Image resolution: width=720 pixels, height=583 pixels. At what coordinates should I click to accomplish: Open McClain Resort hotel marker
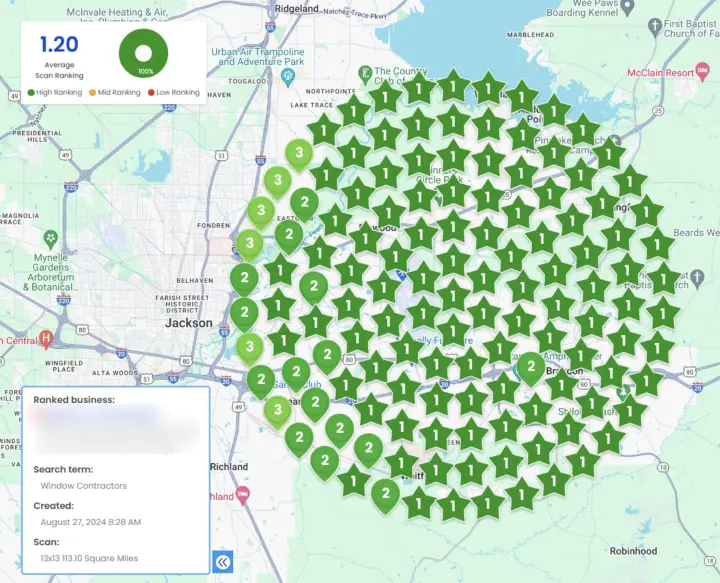click(703, 72)
